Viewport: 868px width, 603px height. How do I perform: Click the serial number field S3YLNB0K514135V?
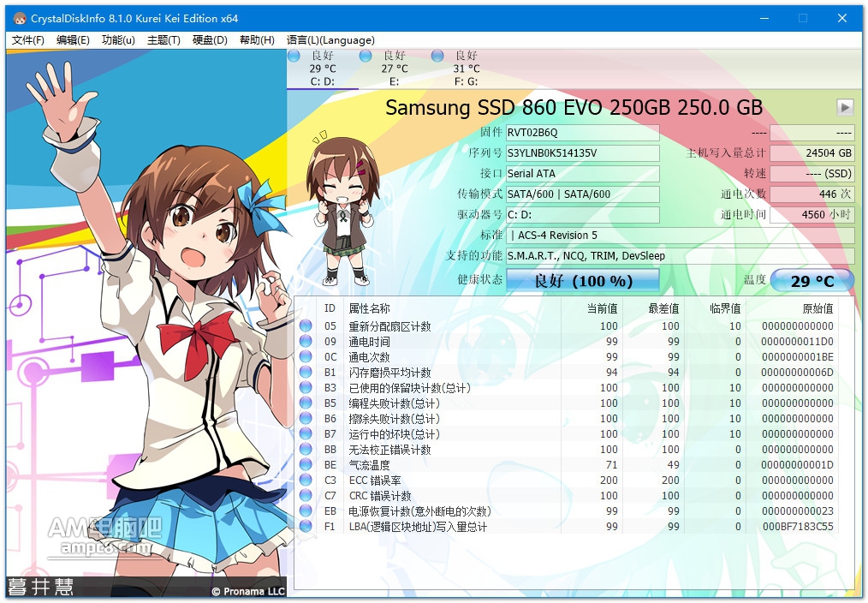[x=583, y=152]
